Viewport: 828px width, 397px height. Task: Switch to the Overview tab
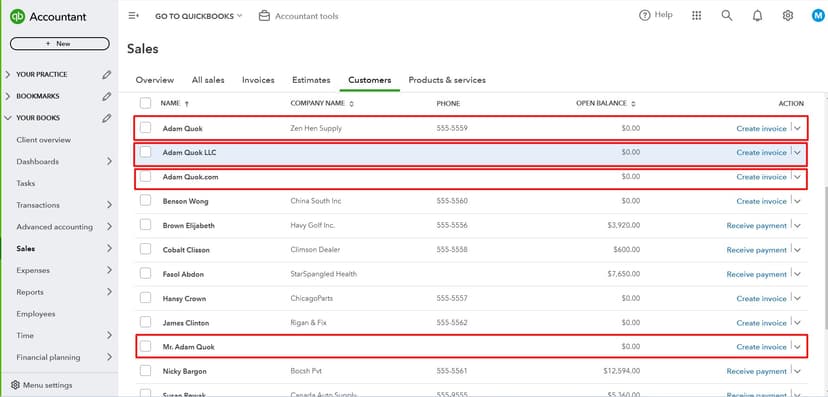click(x=155, y=80)
